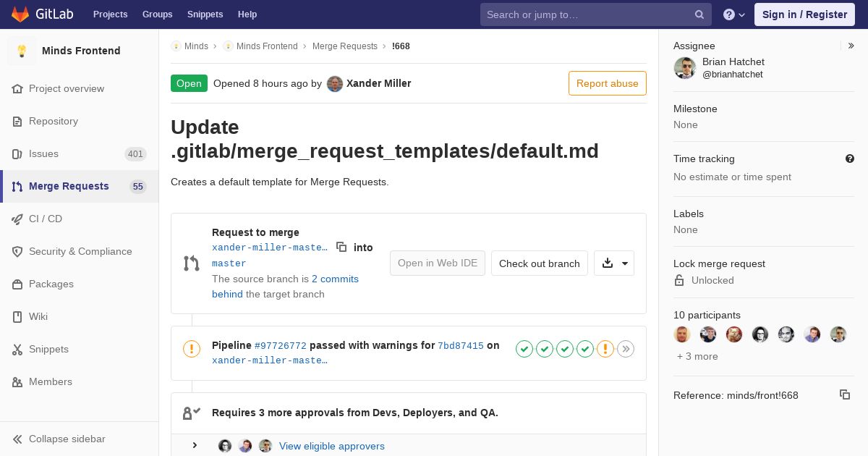Collapse the right sidebar with double-chevron

851,46
